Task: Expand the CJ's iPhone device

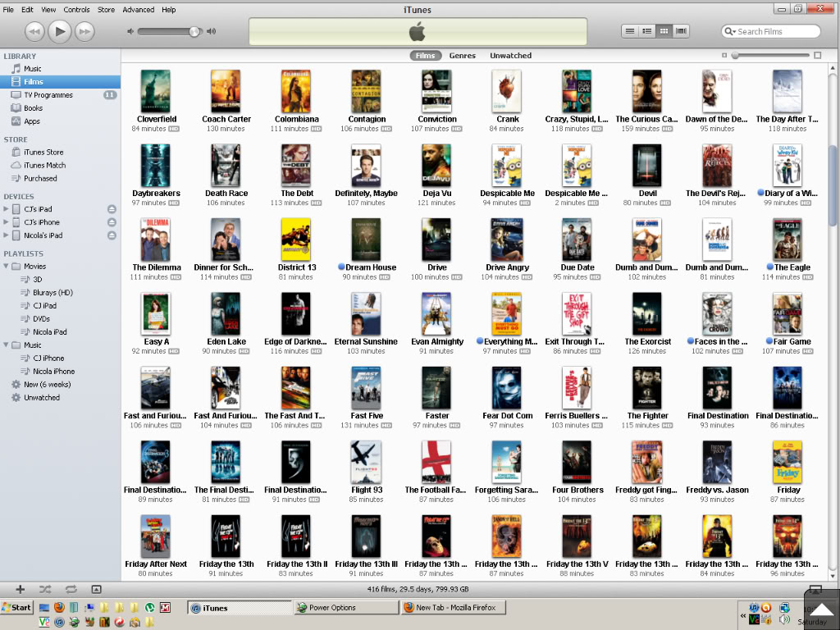Action: pos(7,222)
